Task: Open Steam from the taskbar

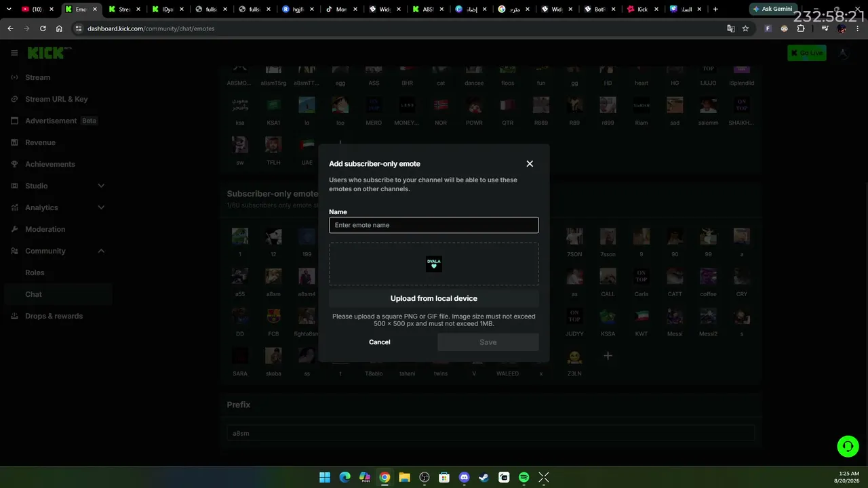Action: pos(484,477)
